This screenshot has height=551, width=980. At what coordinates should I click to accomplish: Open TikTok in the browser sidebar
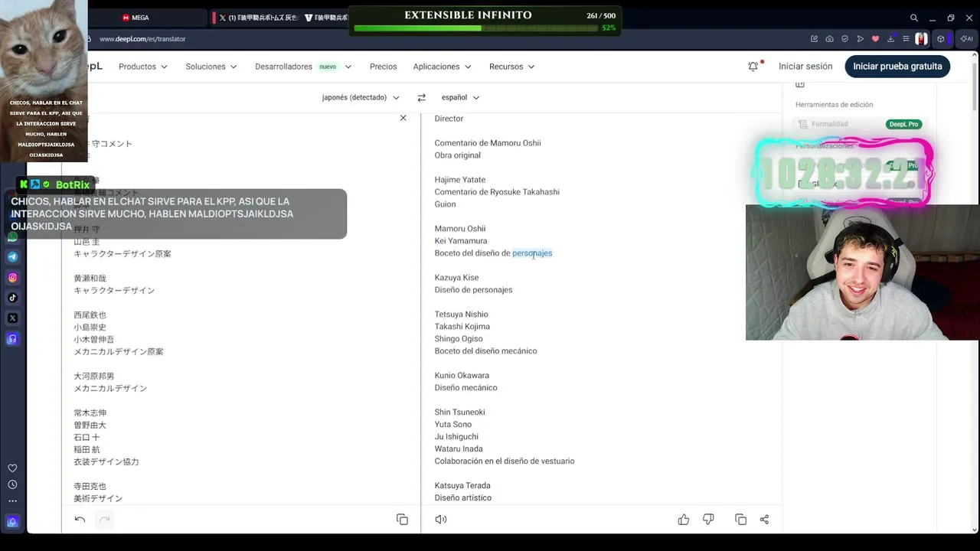(12, 298)
